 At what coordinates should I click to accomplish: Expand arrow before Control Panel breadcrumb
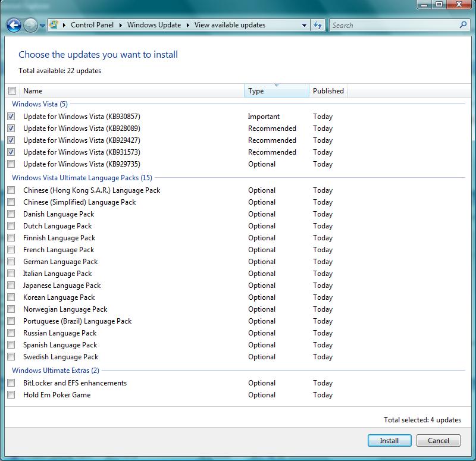tap(64, 25)
